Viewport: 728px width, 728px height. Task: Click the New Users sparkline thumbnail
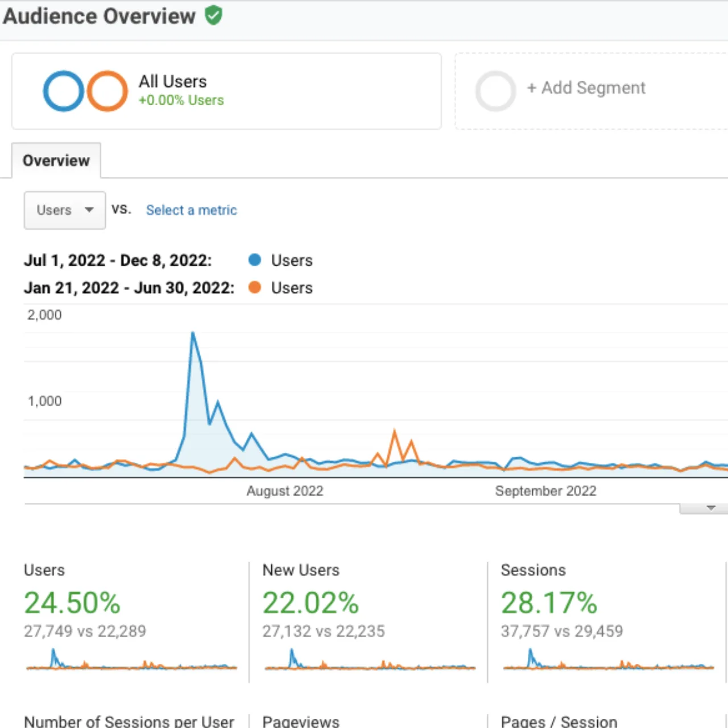[370, 660]
